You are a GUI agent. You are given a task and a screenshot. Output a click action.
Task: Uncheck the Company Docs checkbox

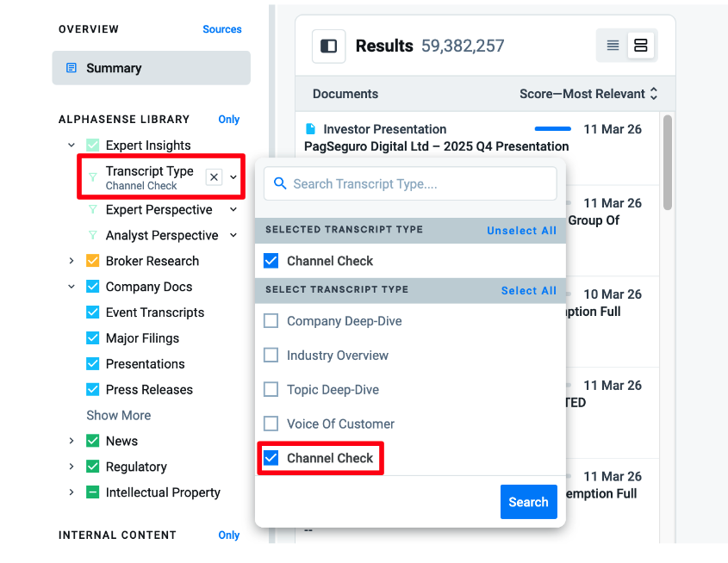[93, 287]
